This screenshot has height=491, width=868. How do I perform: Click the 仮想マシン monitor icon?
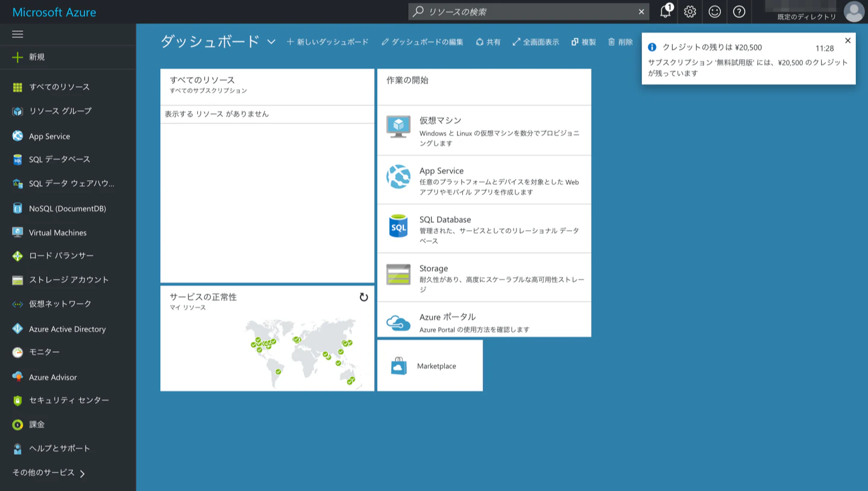click(x=398, y=127)
